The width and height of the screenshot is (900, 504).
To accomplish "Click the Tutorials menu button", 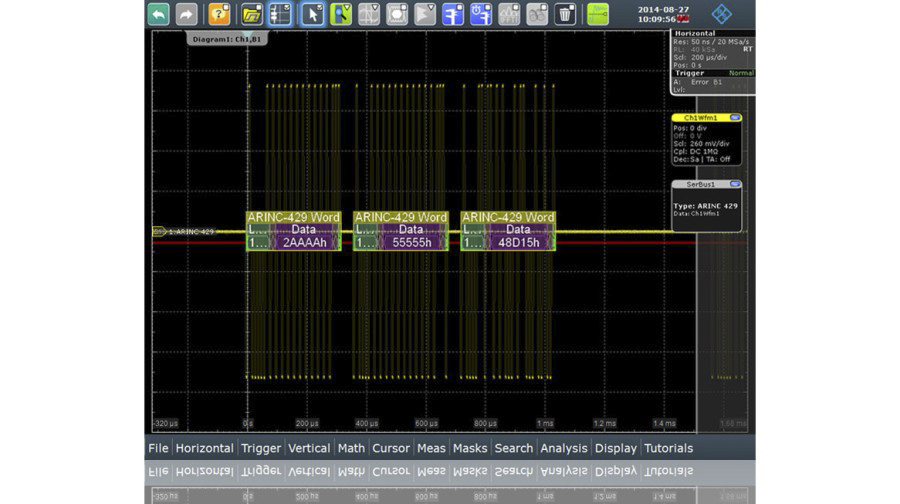I will (x=668, y=448).
